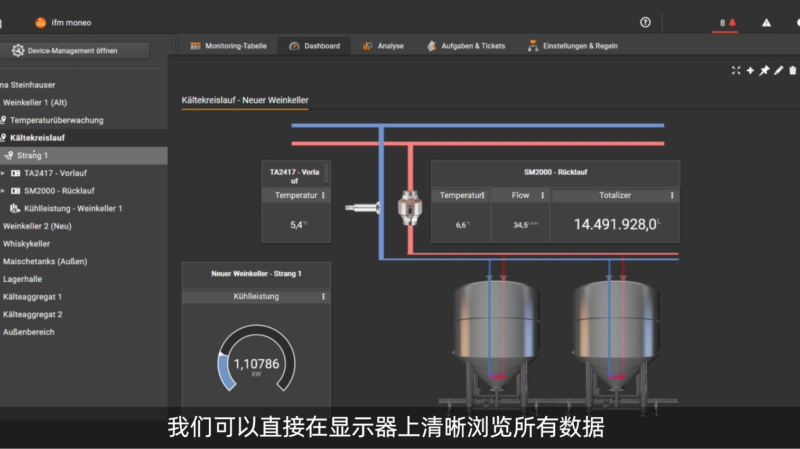The width and height of the screenshot is (800, 449).
Task: Open Aufgaben & Tickets tab
Action: 466,46
